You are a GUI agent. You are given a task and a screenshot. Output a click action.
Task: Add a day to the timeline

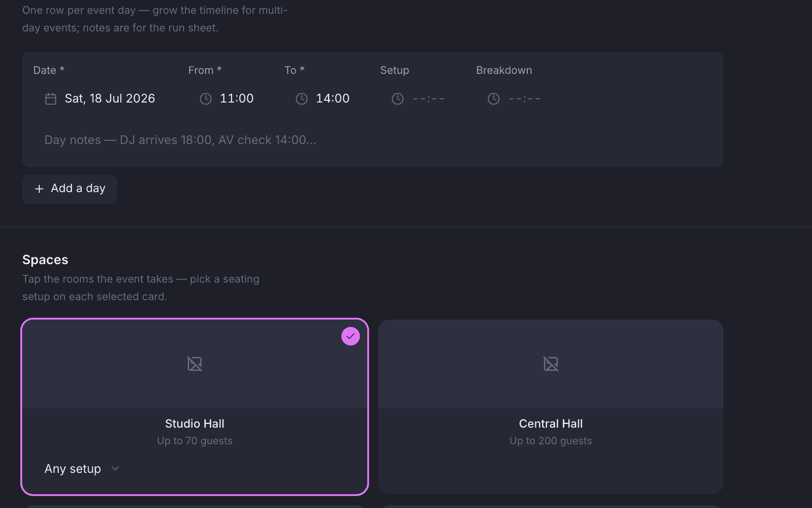[70, 189]
